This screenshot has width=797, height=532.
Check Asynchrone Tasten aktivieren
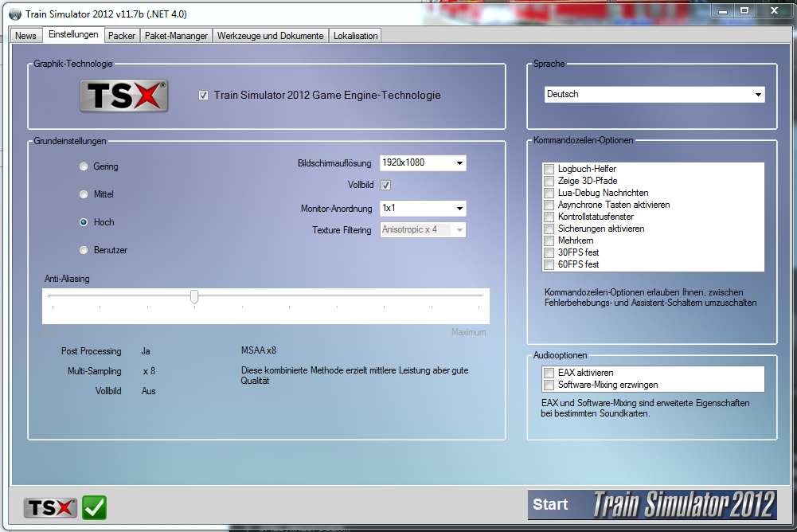click(549, 205)
